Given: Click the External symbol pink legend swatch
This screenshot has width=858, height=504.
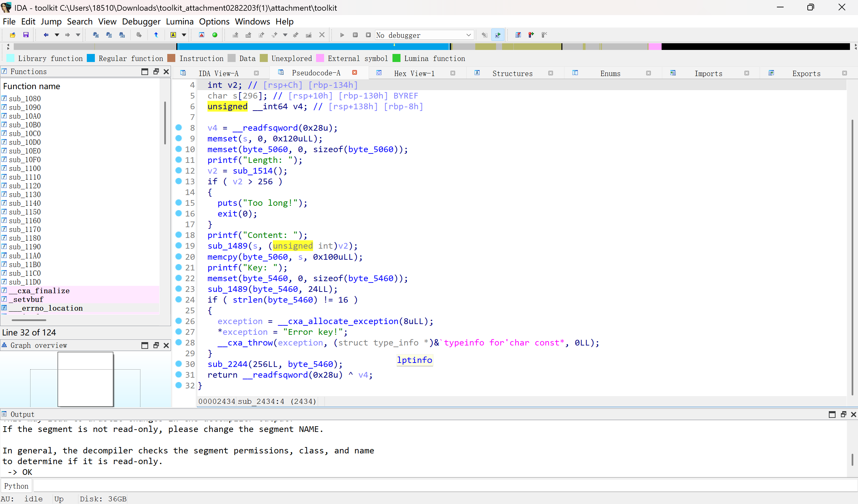Looking at the screenshot, I should coord(320,58).
